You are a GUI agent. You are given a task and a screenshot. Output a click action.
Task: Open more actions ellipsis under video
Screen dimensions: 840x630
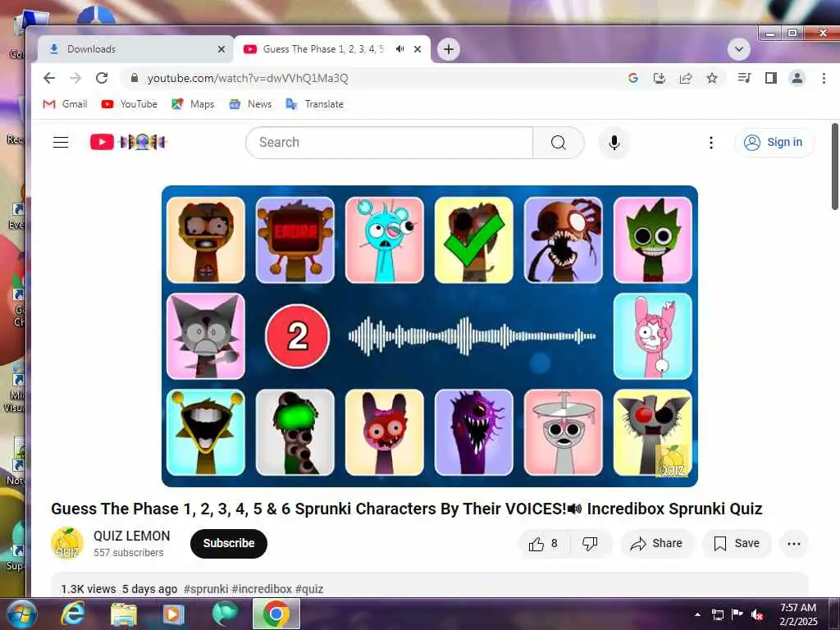pyautogui.click(x=794, y=544)
